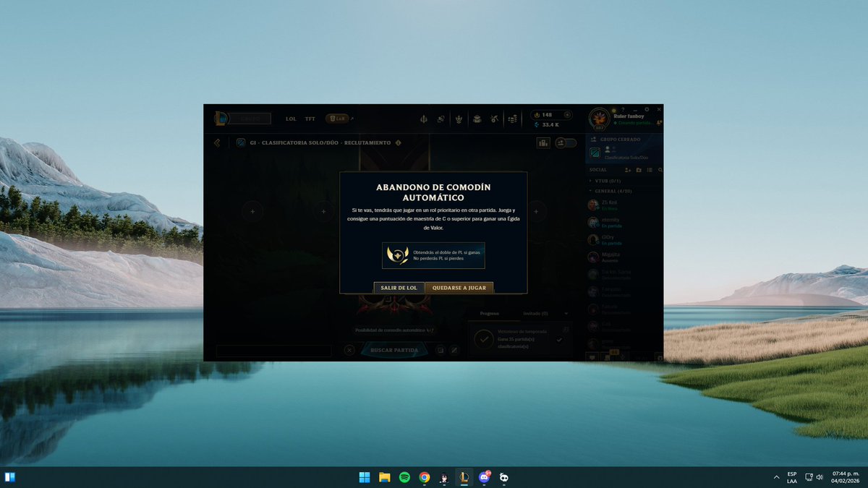Click the 148 RP balance
868x488 pixels.
(547, 115)
